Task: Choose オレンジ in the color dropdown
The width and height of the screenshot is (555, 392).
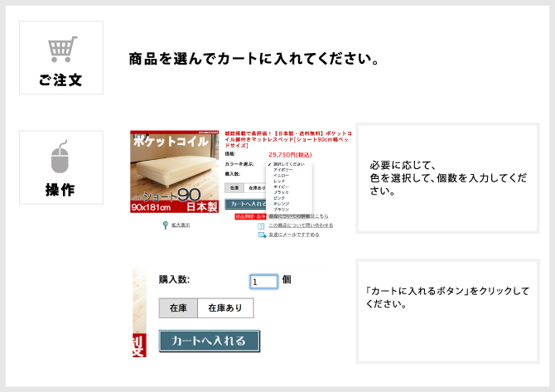Action: pyautogui.click(x=281, y=204)
